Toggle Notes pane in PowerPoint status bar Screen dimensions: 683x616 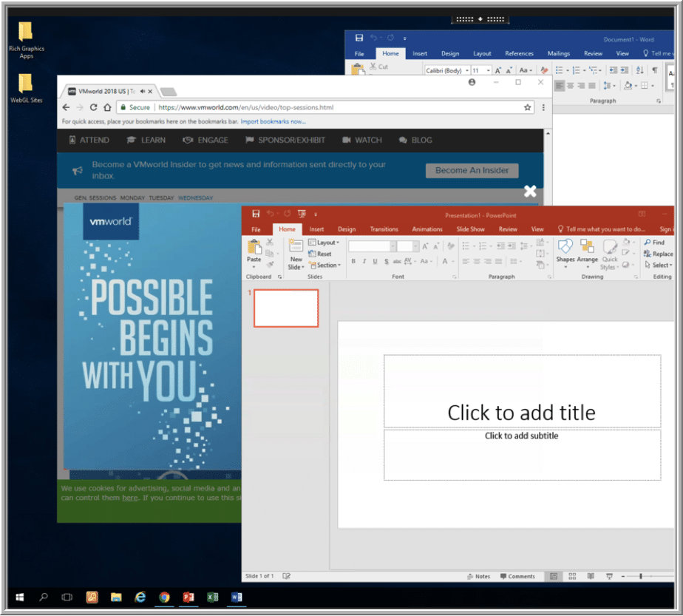478,576
